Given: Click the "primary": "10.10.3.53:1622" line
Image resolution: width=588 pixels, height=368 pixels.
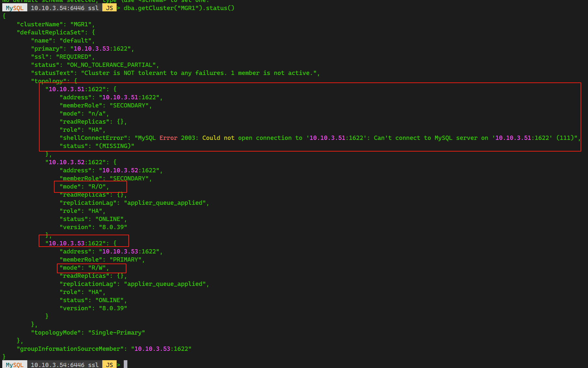Looking at the screenshot, I should click(x=83, y=49).
